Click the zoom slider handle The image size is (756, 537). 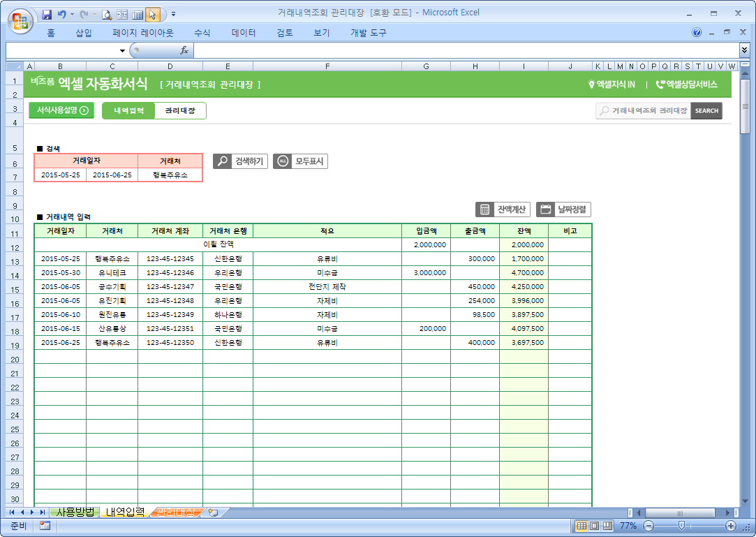coord(681,526)
